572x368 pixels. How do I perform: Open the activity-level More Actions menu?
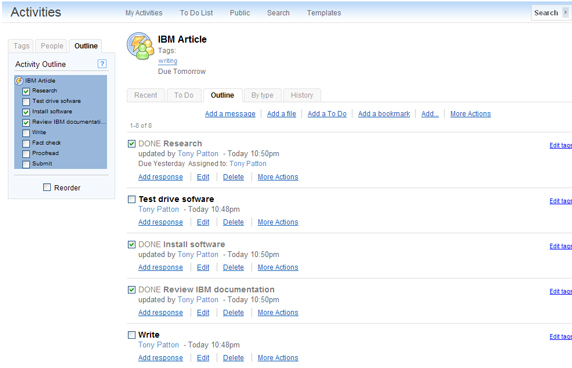tap(470, 114)
